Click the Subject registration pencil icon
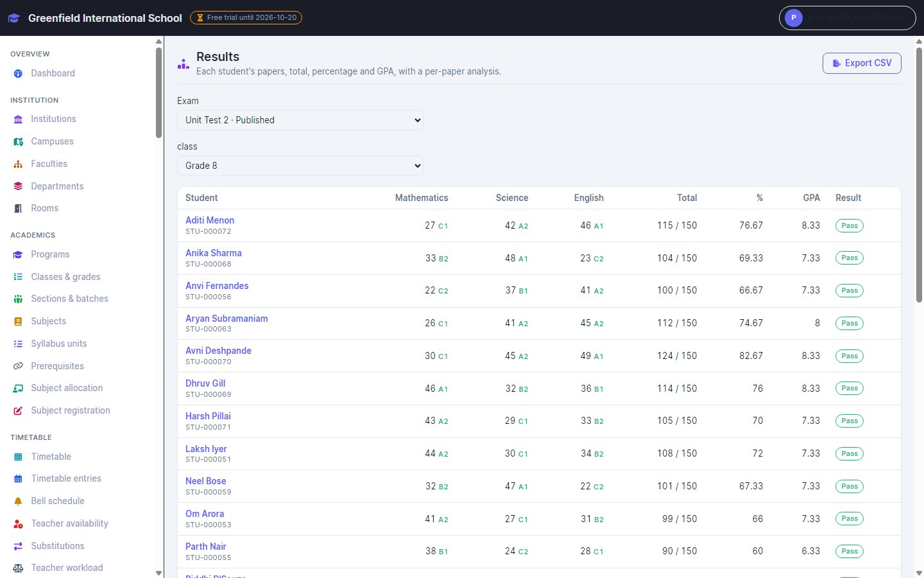Screen dimensions: 924x578 tap(18, 411)
